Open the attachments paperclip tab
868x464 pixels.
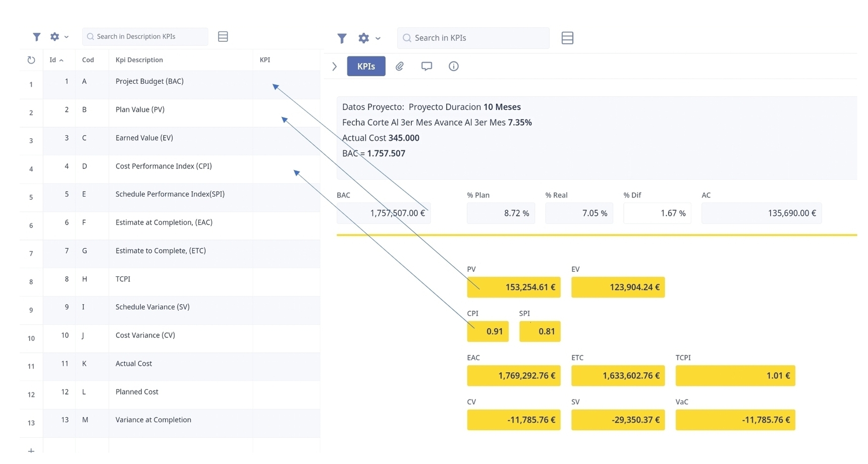click(399, 67)
